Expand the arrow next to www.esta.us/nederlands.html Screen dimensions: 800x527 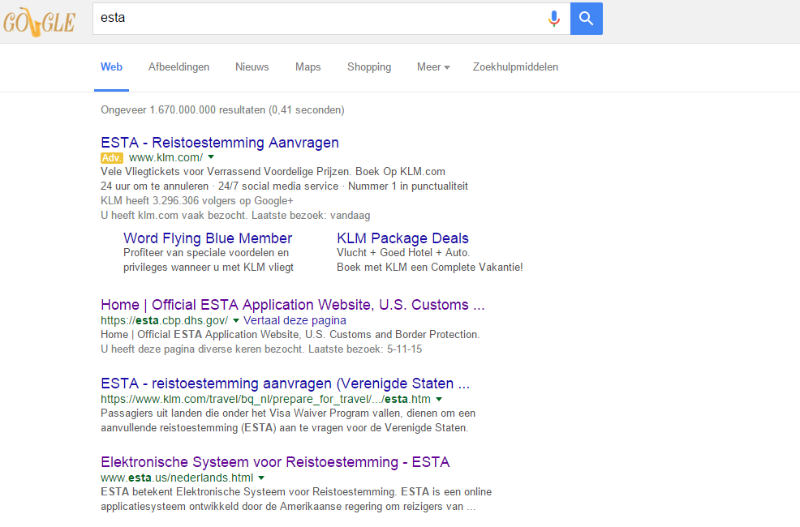(x=261, y=478)
